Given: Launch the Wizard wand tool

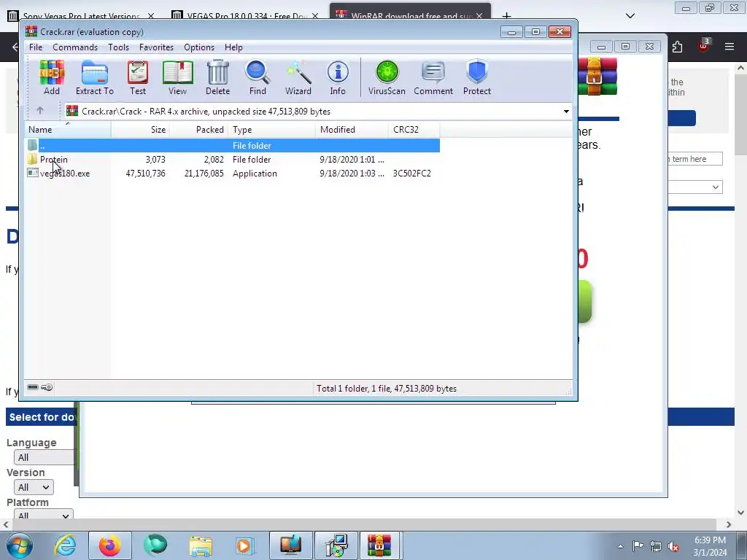Looking at the screenshot, I should tap(298, 77).
